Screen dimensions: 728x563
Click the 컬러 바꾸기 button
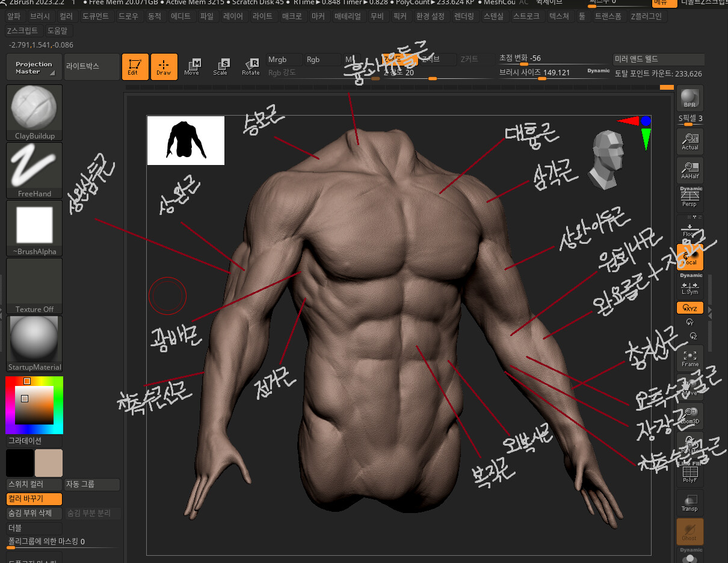[x=33, y=499]
